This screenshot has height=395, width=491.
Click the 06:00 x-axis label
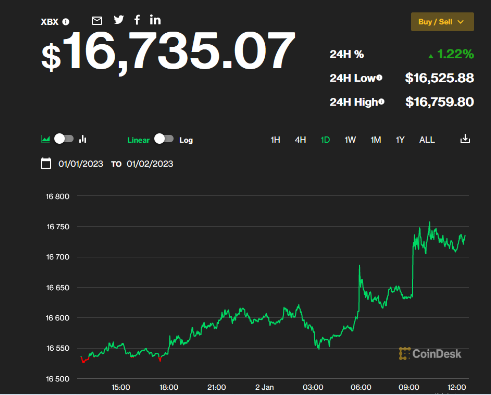(x=361, y=387)
